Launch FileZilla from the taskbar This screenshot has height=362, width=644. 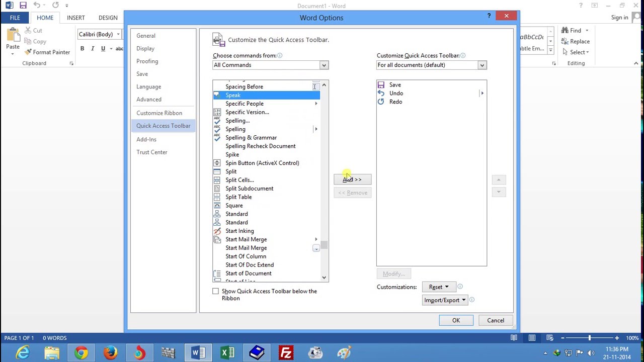286,352
